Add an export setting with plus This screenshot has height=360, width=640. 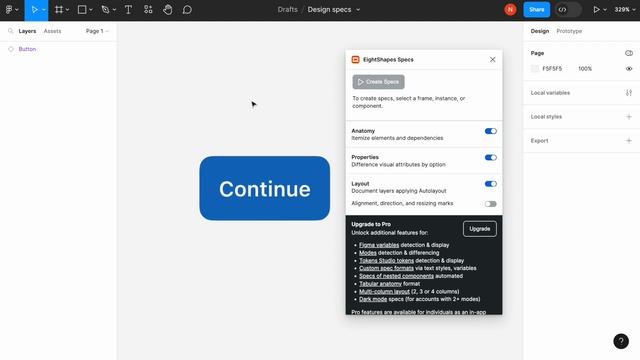click(629, 141)
